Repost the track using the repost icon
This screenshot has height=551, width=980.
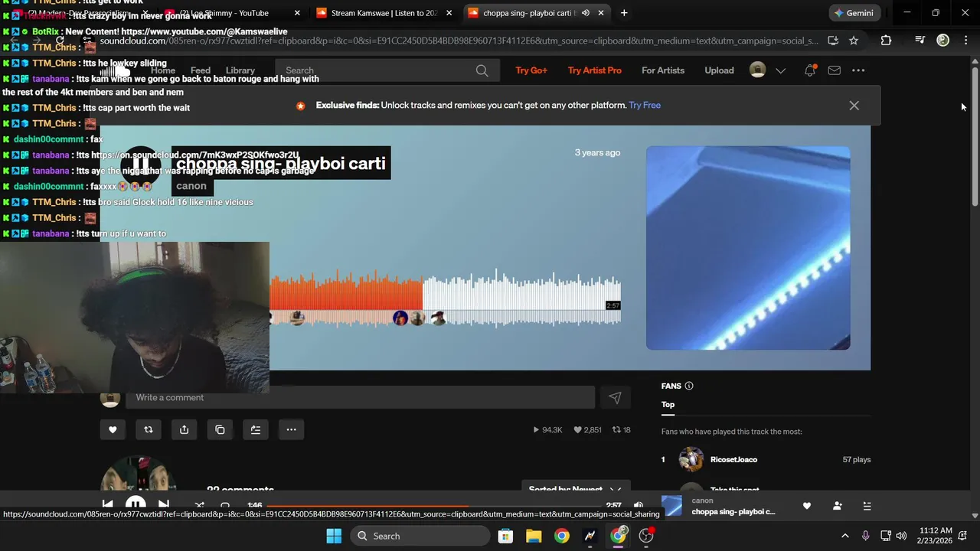click(149, 429)
